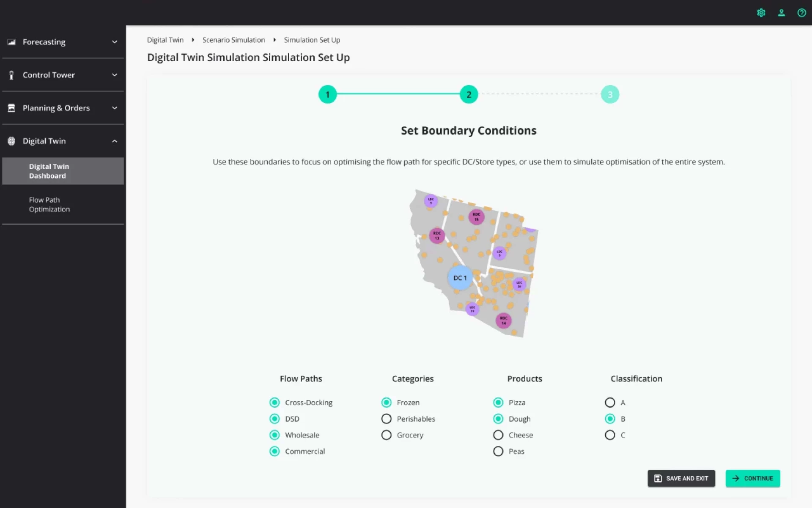Open settings via the gear icon
The width and height of the screenshot is (812, 508).
[x=761, y=13]
